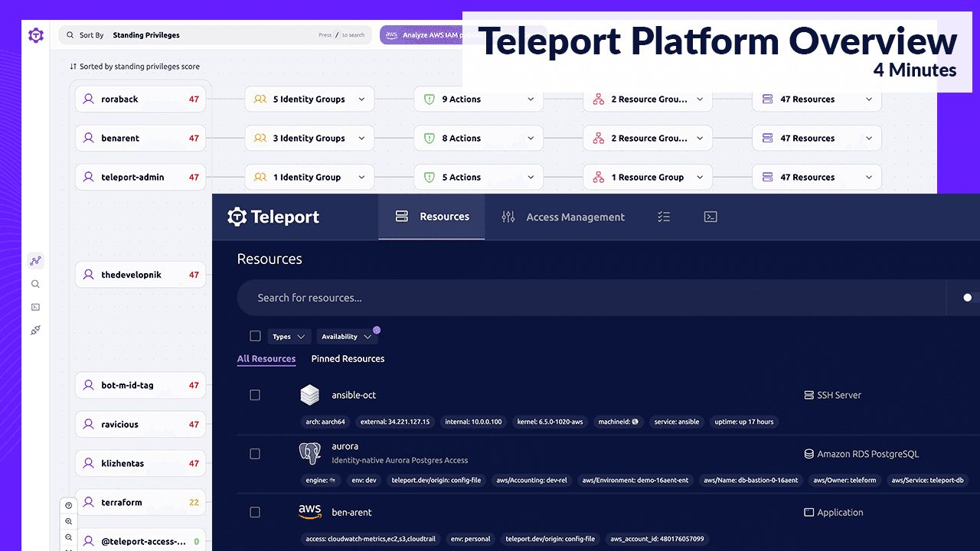The height and width of the screenshot is (551, 980).
Task: Click the Teleport logo in the navigation bar
Action: pos(273,217)
